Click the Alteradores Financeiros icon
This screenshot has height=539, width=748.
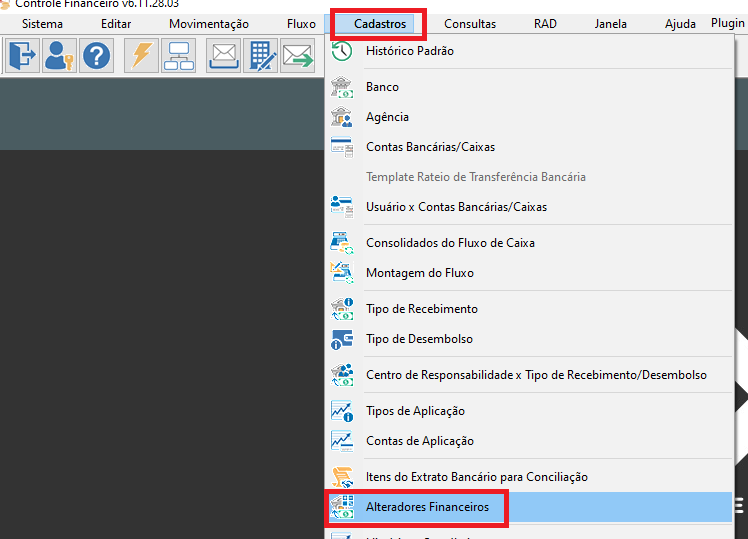coord(342,507)
